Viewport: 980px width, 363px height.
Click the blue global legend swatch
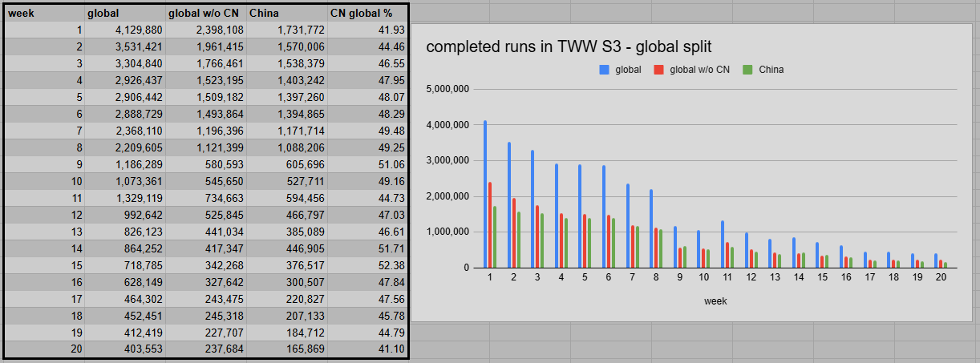pos(605,70)
